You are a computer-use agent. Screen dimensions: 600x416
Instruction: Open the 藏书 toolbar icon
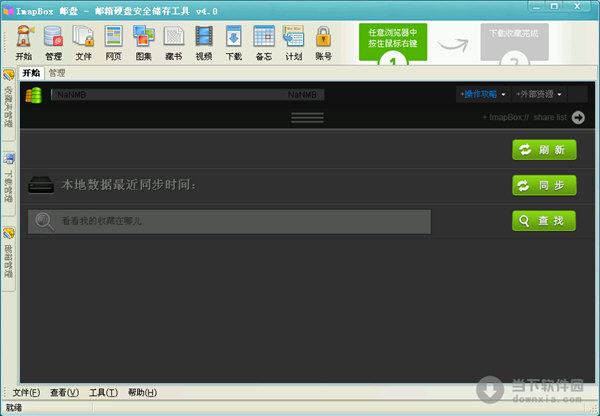point(174,42)
